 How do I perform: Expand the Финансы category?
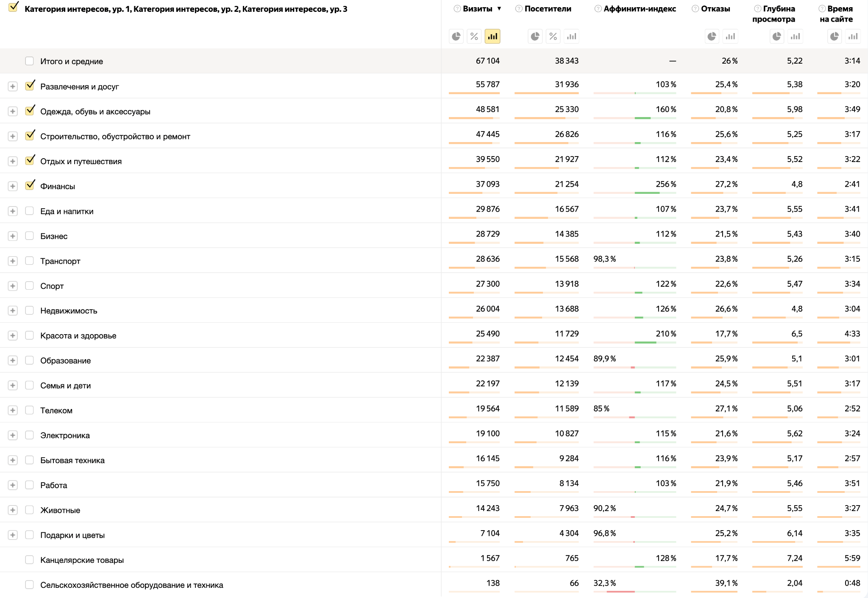[x=13, y=186]
